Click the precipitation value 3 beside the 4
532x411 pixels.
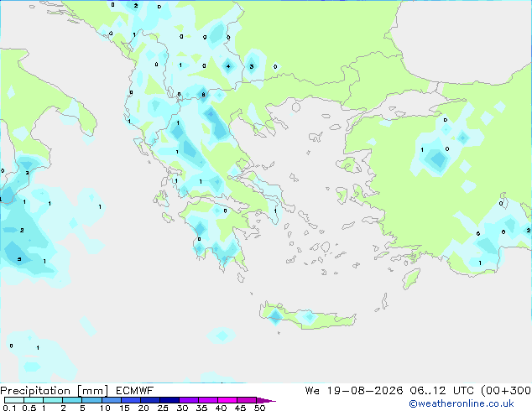coord(252,66)
